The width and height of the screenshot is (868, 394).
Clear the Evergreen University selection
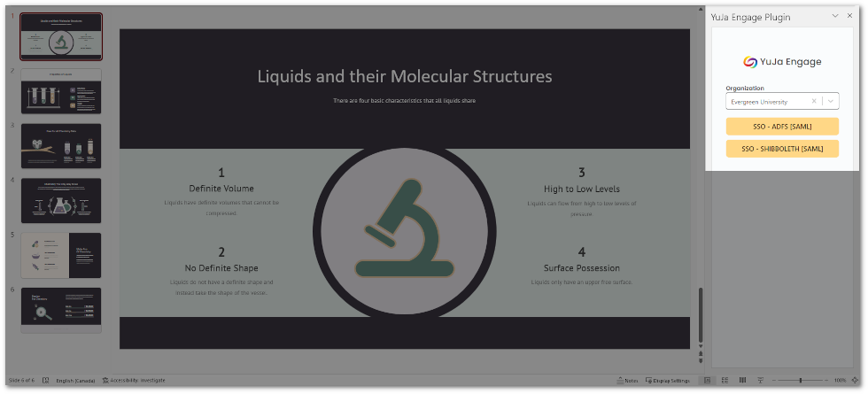(814, 102)
